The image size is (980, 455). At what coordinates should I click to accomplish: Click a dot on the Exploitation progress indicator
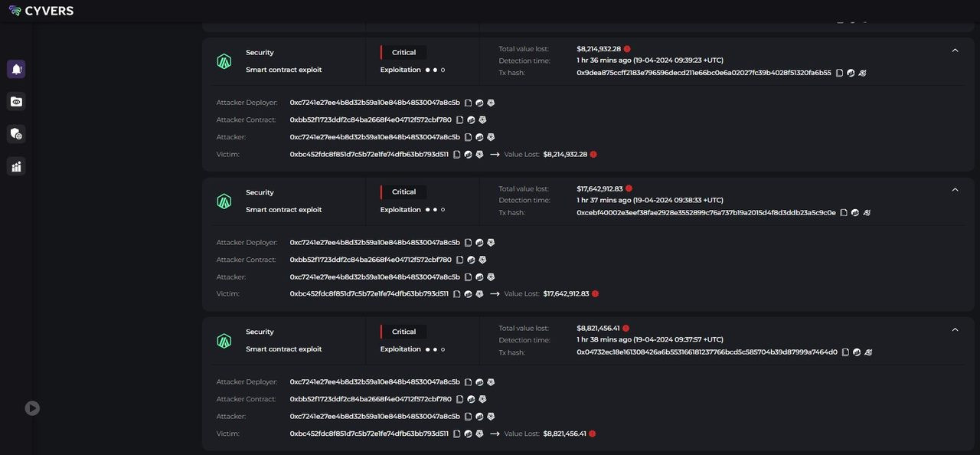point(427,70)
